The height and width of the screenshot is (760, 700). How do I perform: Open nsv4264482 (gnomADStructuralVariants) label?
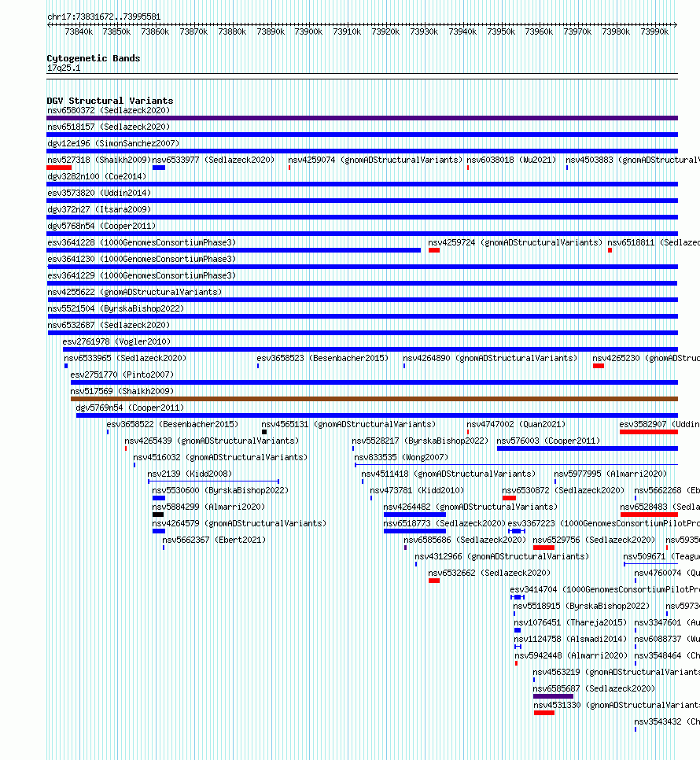point(470,507)
